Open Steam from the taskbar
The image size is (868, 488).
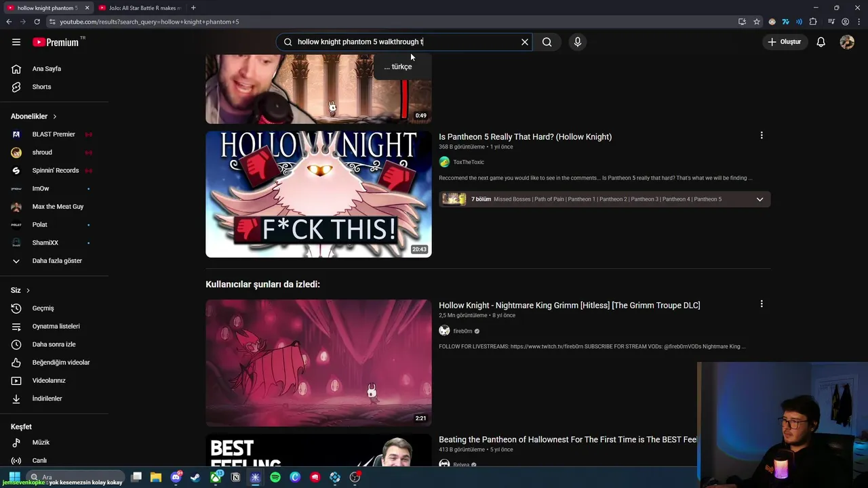[195, 477]
